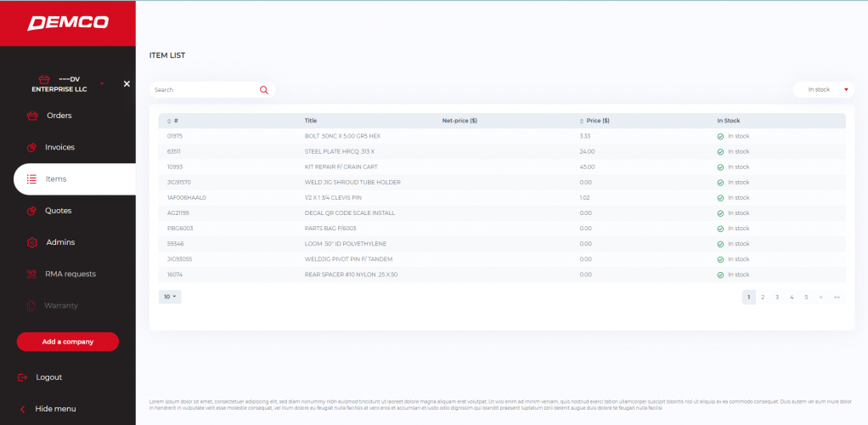Go to page 4 in pagination

[792, 297]
